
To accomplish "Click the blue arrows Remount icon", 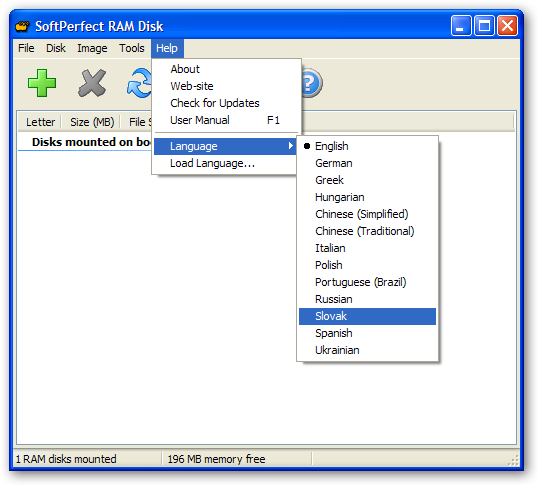I will coord(139,83).
